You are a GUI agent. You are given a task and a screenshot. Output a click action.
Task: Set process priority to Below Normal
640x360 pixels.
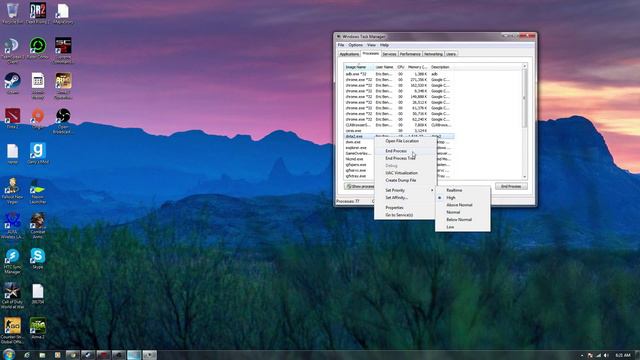click(463, 220)
